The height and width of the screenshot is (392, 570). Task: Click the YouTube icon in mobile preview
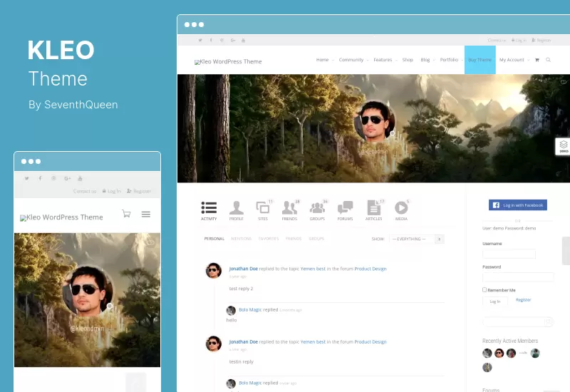point(80,179)
